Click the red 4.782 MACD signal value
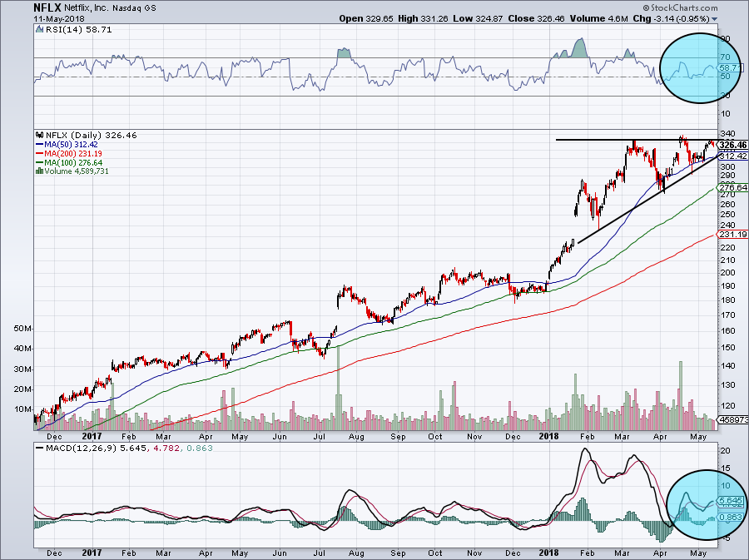This screenshot has width=749, height=560. [x=166, y=448]
